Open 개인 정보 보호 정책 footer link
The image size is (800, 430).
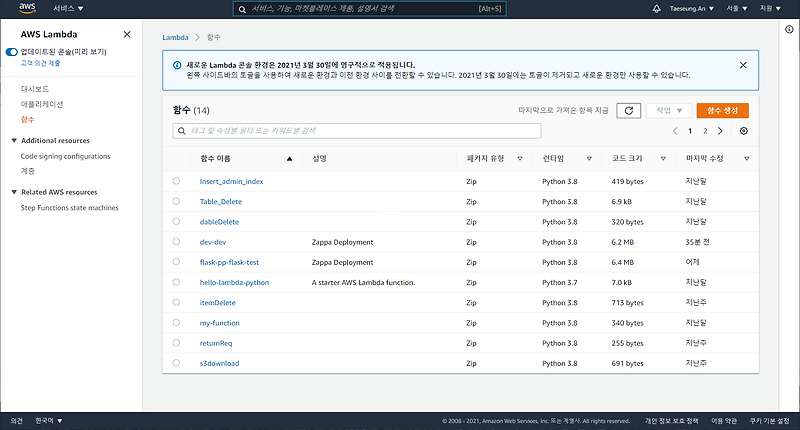[x=671, y=421]
